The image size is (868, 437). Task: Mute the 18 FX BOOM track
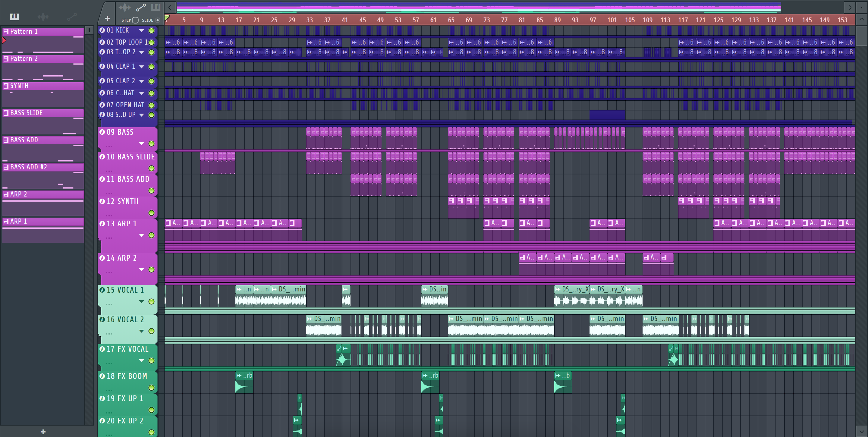pyautogui.click(x=152, y=388)
